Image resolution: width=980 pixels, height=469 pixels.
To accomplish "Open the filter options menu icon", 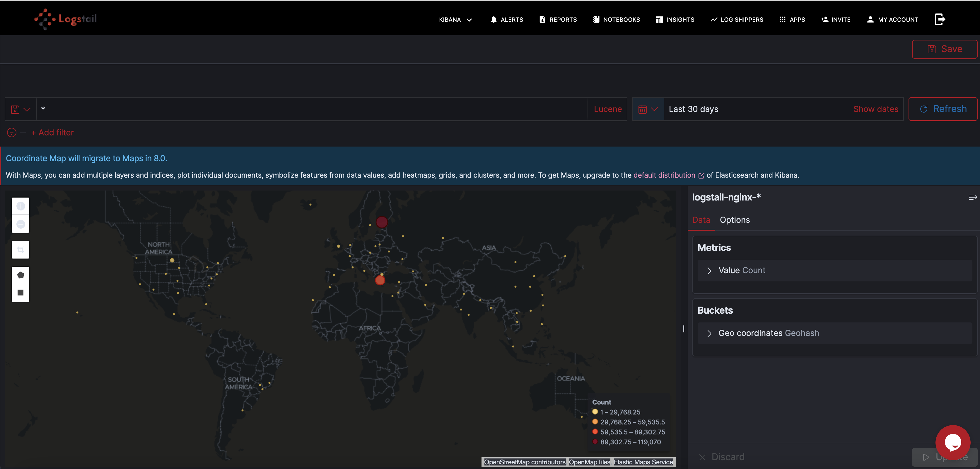I will tap(12, 132).
